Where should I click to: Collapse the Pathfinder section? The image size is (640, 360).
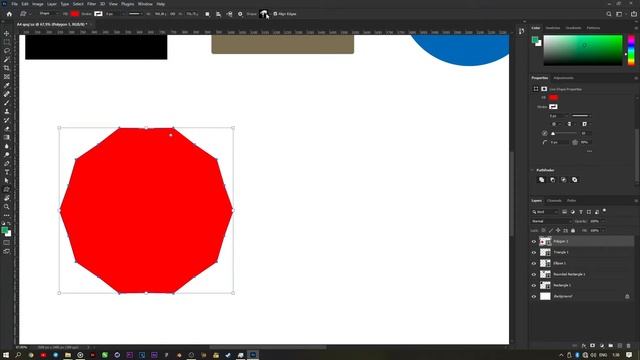click(532, 170)
